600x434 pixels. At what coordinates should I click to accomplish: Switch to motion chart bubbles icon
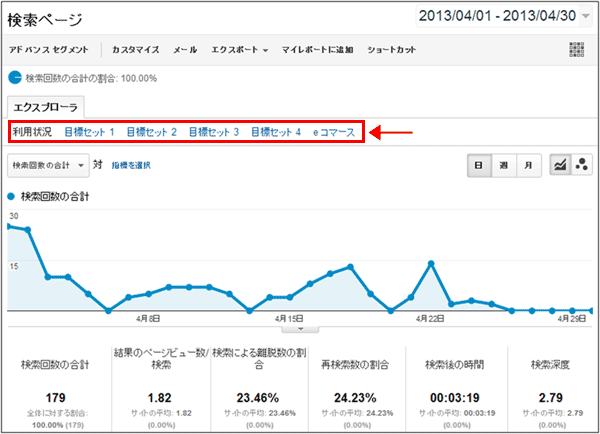(x=581, y=165)
